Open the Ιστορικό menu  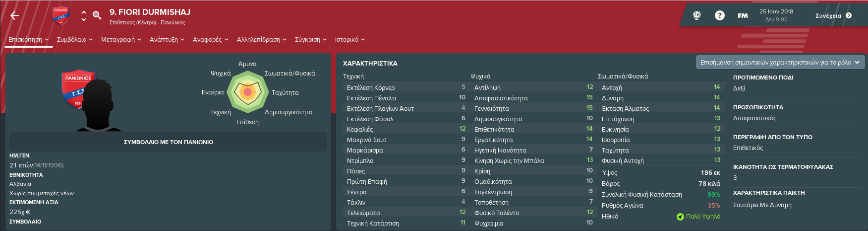click(350, 40)
